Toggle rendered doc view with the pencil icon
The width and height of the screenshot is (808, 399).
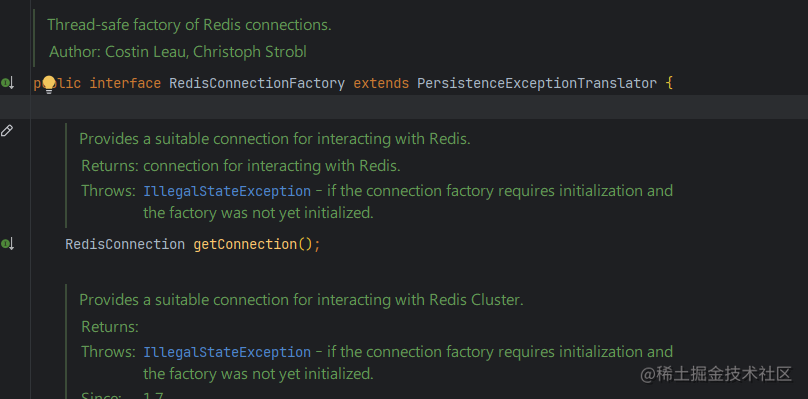7,130
